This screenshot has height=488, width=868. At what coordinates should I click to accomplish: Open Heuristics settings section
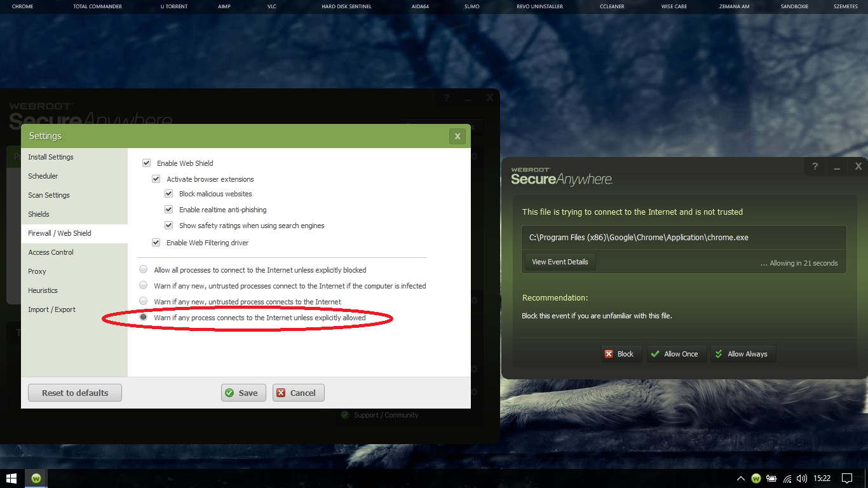point(74,290)
